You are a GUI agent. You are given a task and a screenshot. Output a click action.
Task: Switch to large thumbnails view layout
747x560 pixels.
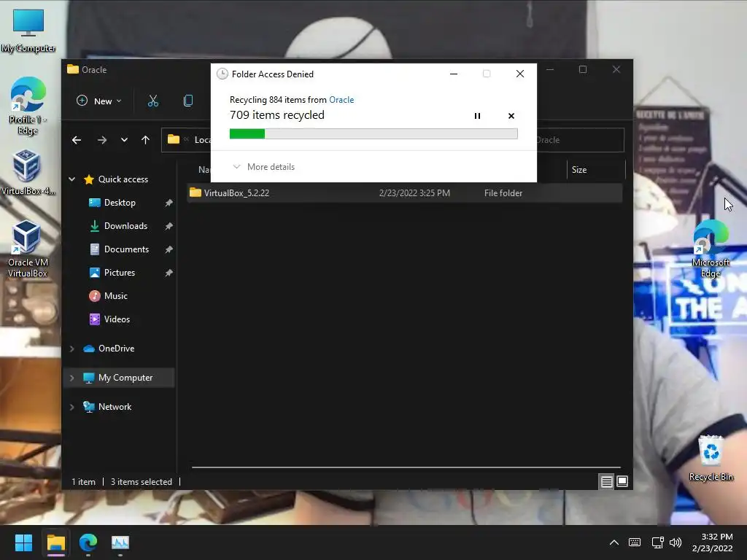coord(622,482)
